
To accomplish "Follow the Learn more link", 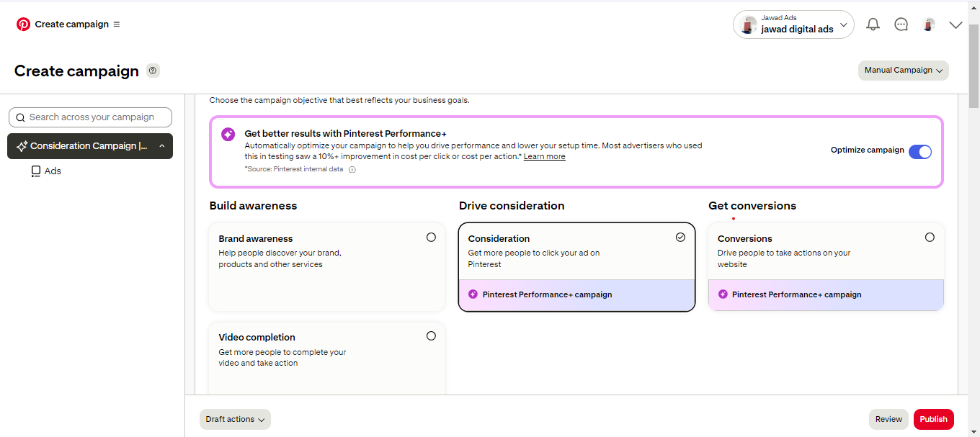I will click(544, 157).
